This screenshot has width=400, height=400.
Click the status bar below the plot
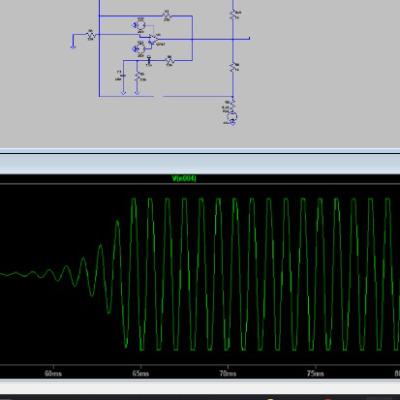[x=200, y=386]
